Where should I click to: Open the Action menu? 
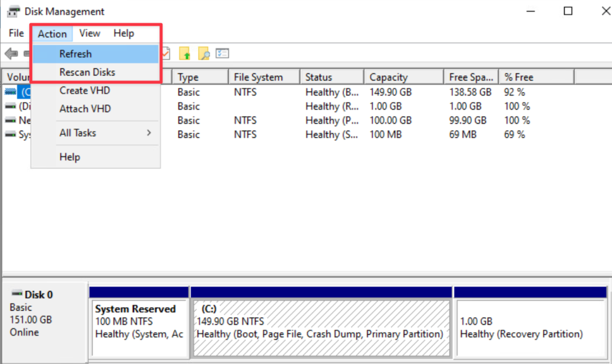coord(52,33)
